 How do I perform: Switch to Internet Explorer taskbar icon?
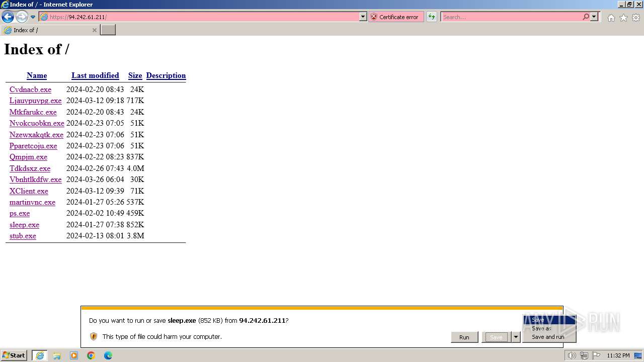(x=40, y=355)
